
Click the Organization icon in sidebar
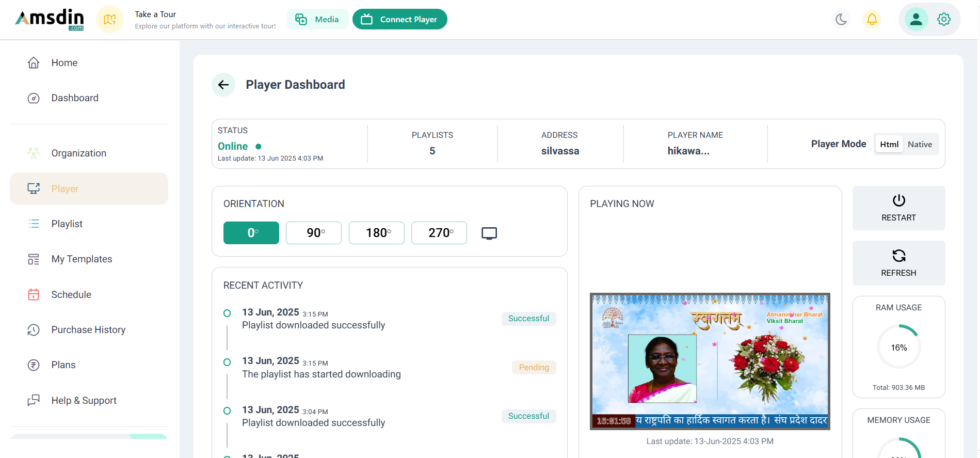click(34, 153)
